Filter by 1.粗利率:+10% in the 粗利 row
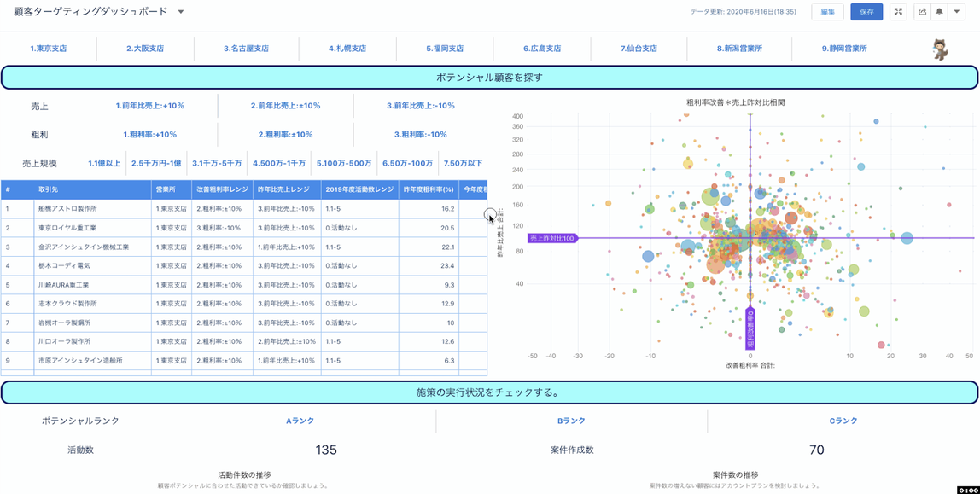Image resolution: width=980 pixels, height=494 pixels. pyautogui.click(x=150, y=134)
